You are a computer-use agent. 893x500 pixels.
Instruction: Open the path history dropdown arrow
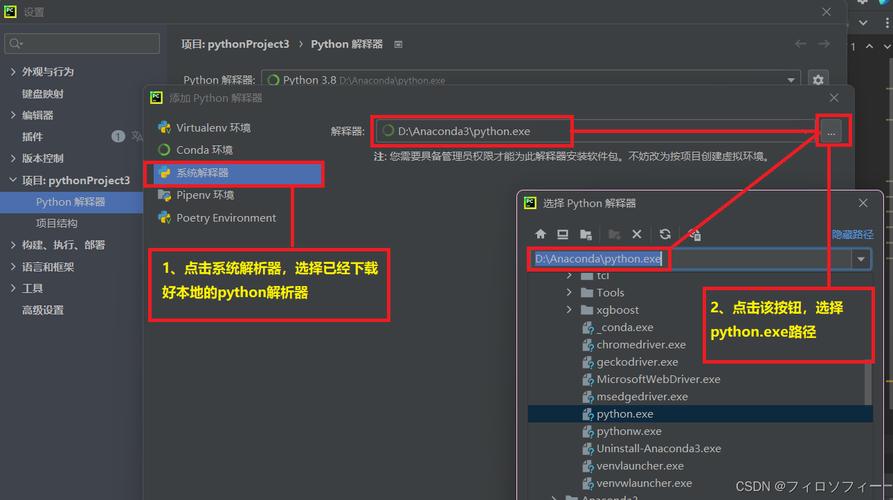click(861, 259)
